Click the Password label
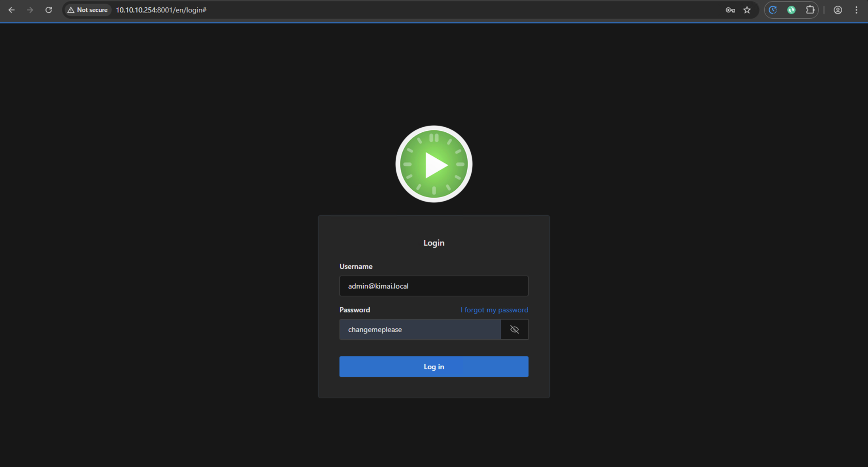Screen dimensions: 868x467 click(355, 310)
